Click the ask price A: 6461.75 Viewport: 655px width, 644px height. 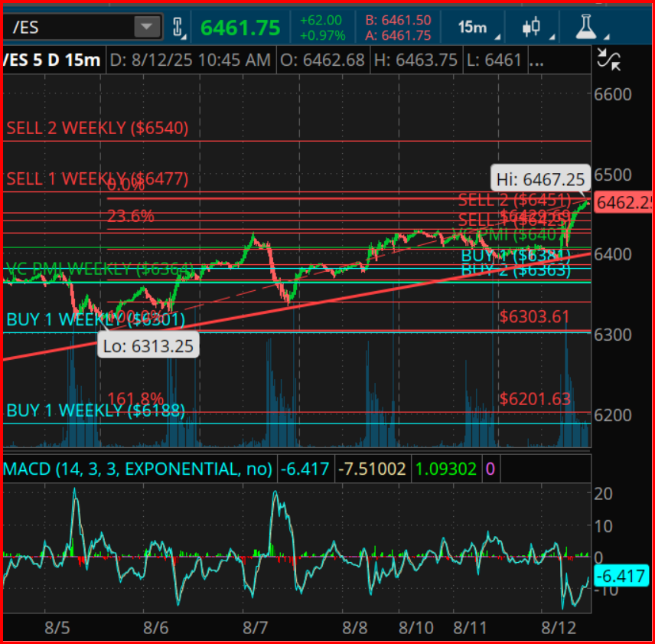pyautogui.click(x=398, y=35)
